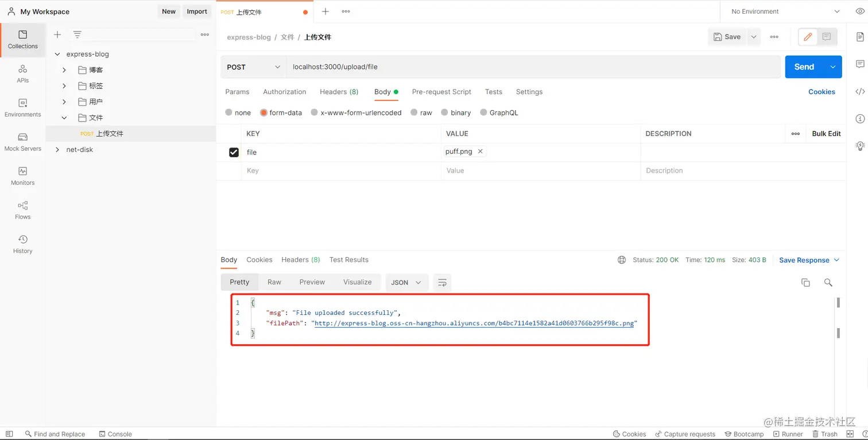Search the response with magnifier icon

coord(828,282)
